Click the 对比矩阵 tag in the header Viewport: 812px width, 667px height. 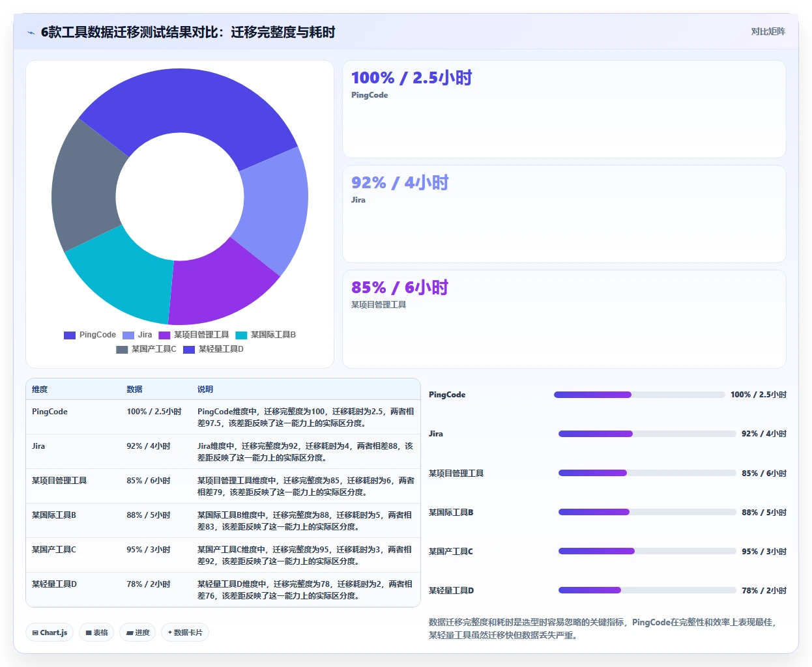tap(768, 31)
